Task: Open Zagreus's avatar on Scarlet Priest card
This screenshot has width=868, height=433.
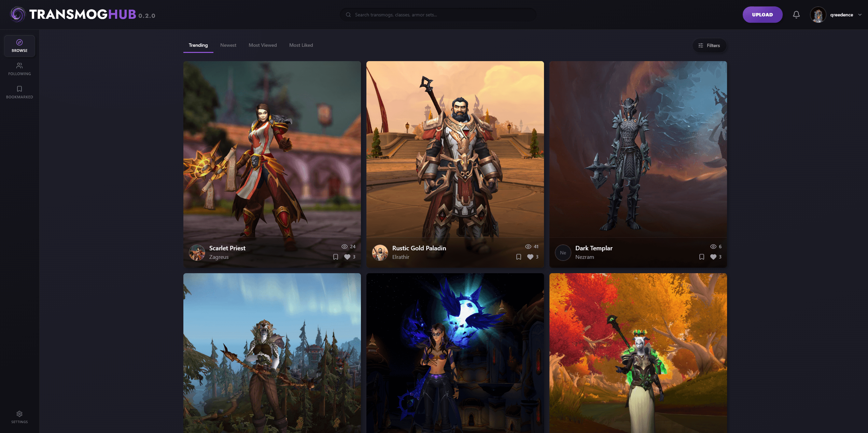Action: 197,253
